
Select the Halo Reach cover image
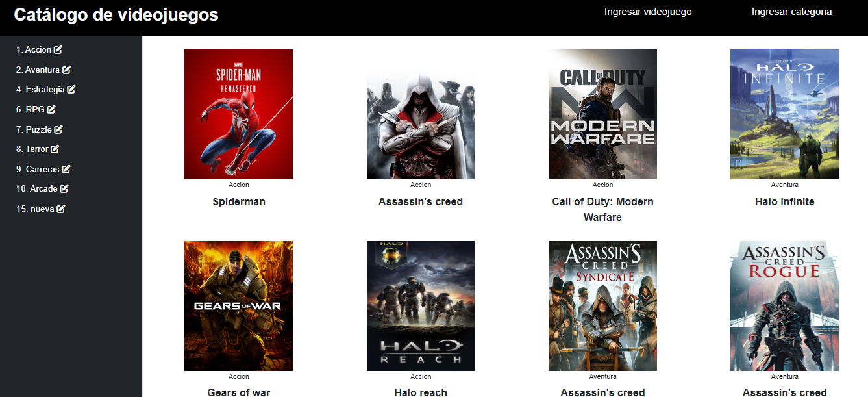click(420, 306)
